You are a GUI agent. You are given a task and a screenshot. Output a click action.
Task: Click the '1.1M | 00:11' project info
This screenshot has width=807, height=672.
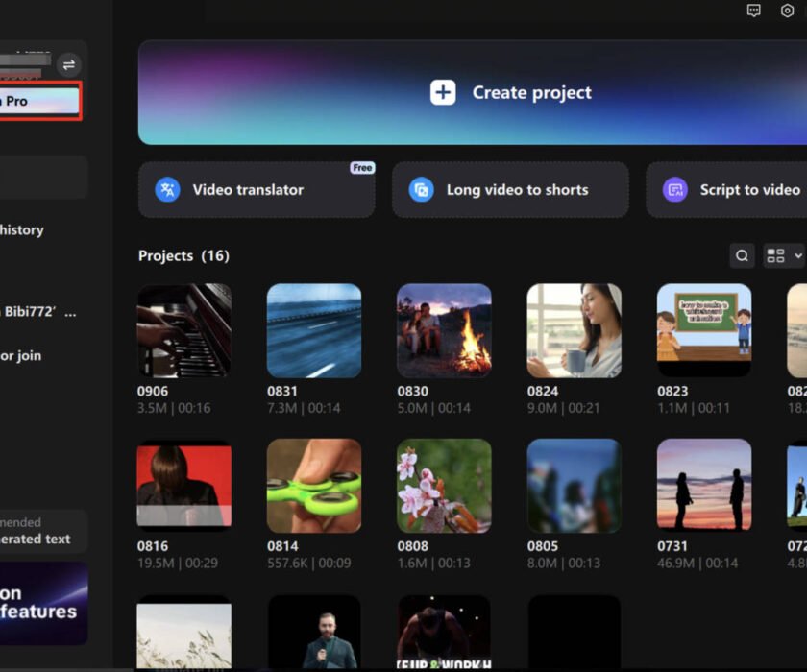[694, 408]
